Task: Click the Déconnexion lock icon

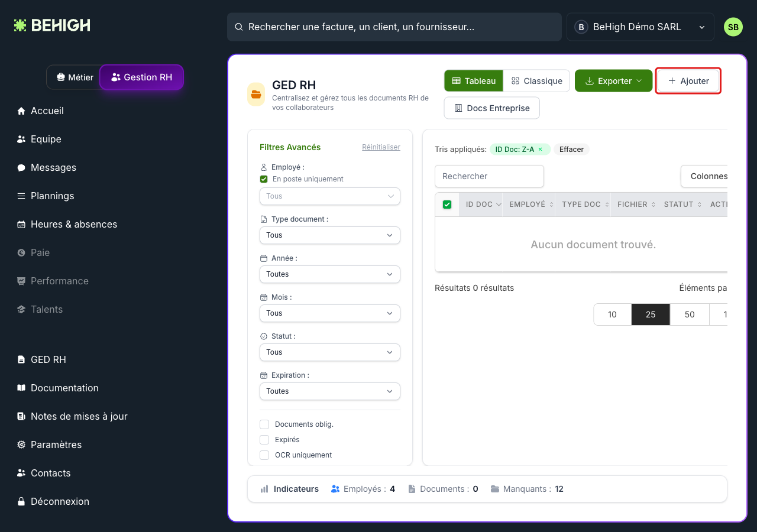Action: click(x=21, y=501)
